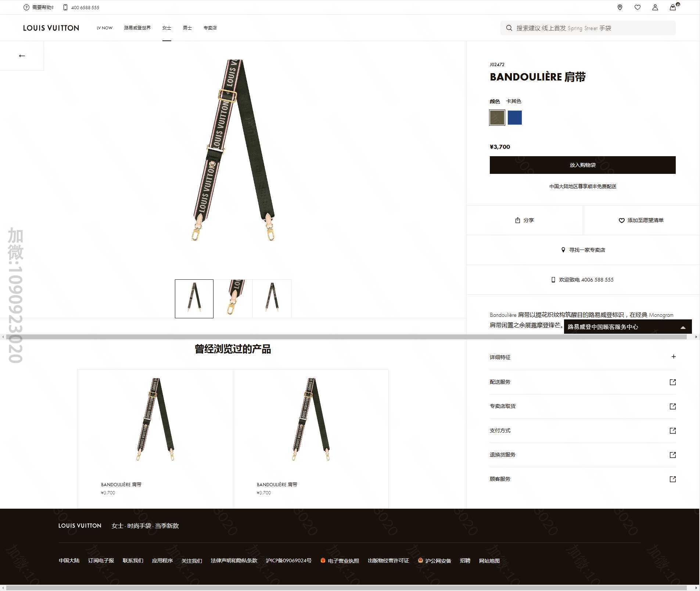Click 放入购物袋 add to bag button

[583, 165]
